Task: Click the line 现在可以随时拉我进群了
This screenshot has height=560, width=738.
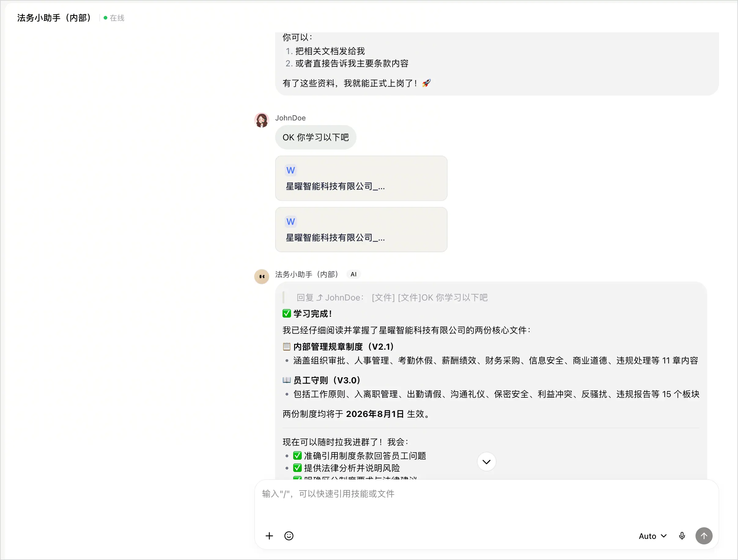Action: point(345,442)
